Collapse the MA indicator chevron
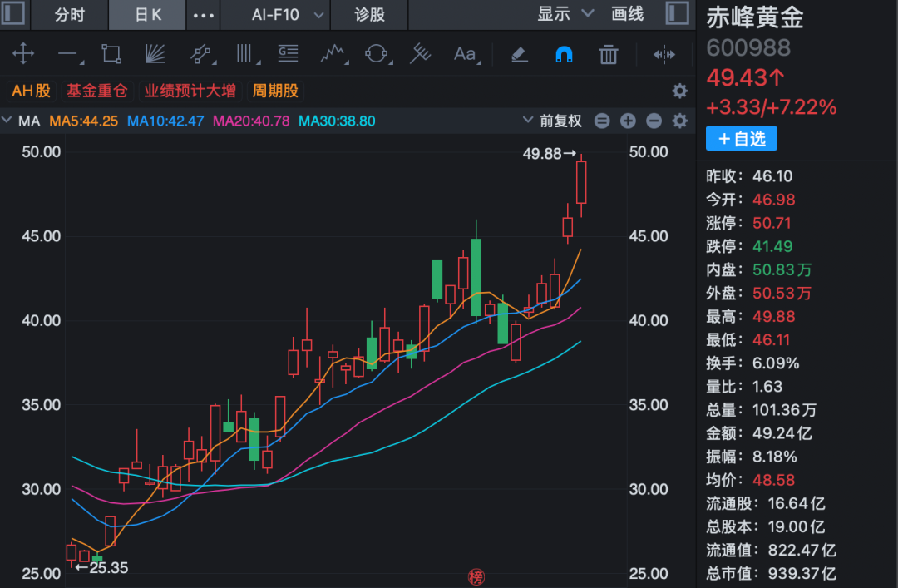 (x=7, y=121)
